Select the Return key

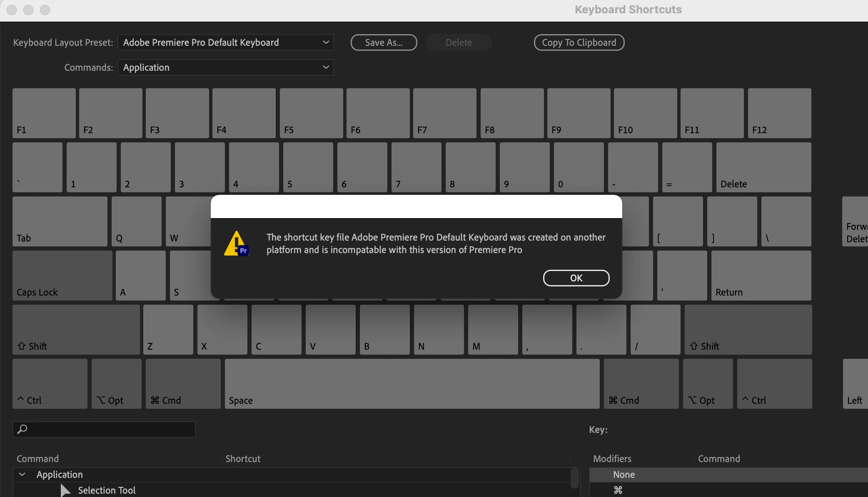pyautogui.click(x=761, y=276)
